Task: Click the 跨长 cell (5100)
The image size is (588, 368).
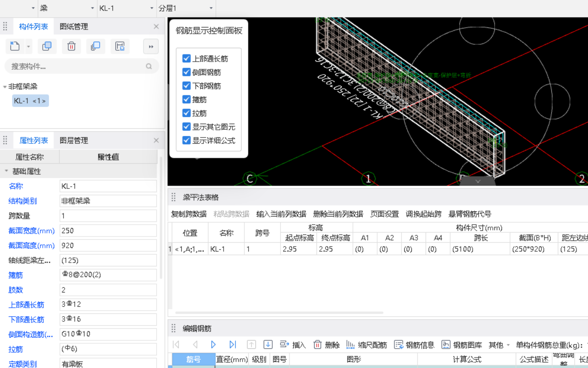Action: [480, 249]
